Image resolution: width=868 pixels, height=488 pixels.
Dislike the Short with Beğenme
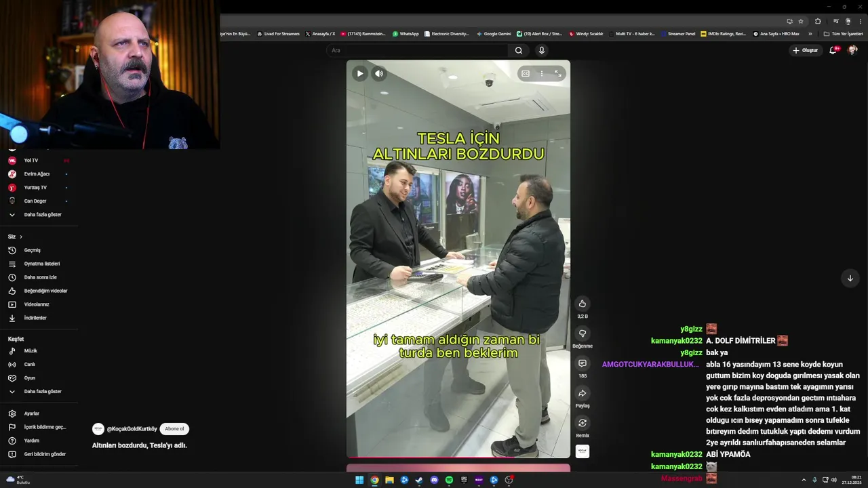click(583, 333)
